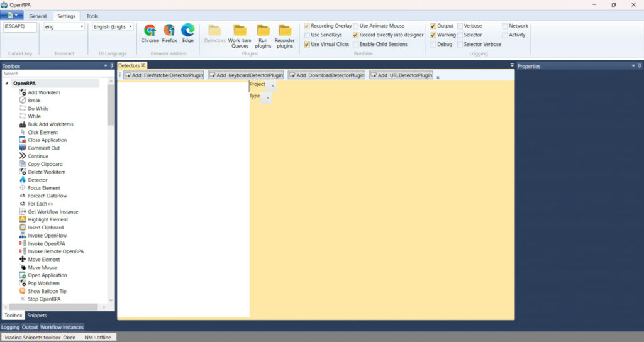Add a KeyboardDetectorPlugin
The width and height of the screenshot is (644, 342).
(x=246, y=75)
